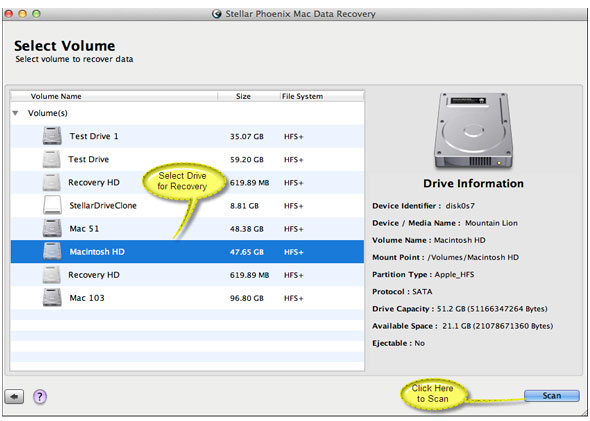Click the Partition Type Apple_HFS value

pyautogui.click(x=454, y=275)
